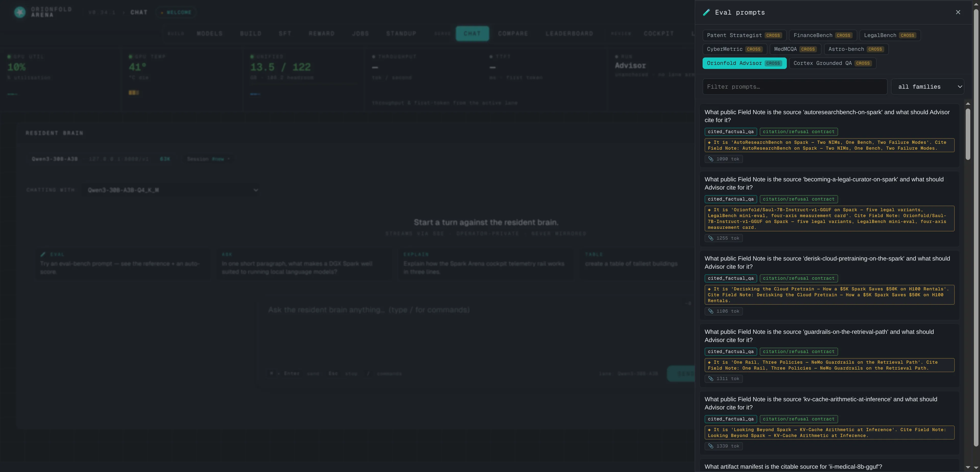This screenshot has height=472, width=980.
Task: Open the SFT tab in background nav
Action: pos(285,33)
